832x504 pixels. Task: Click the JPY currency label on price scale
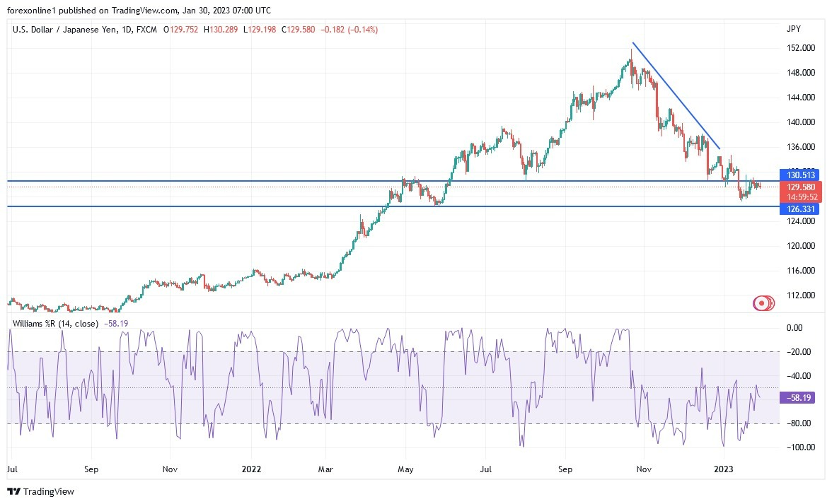pyautogui.click(x=794, y=29)
